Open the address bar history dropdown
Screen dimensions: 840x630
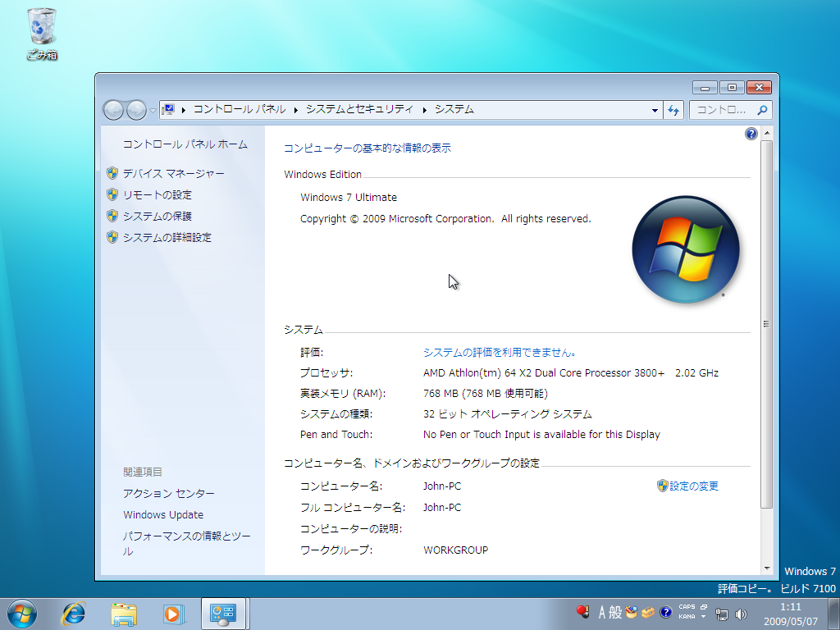pos(655,111)
